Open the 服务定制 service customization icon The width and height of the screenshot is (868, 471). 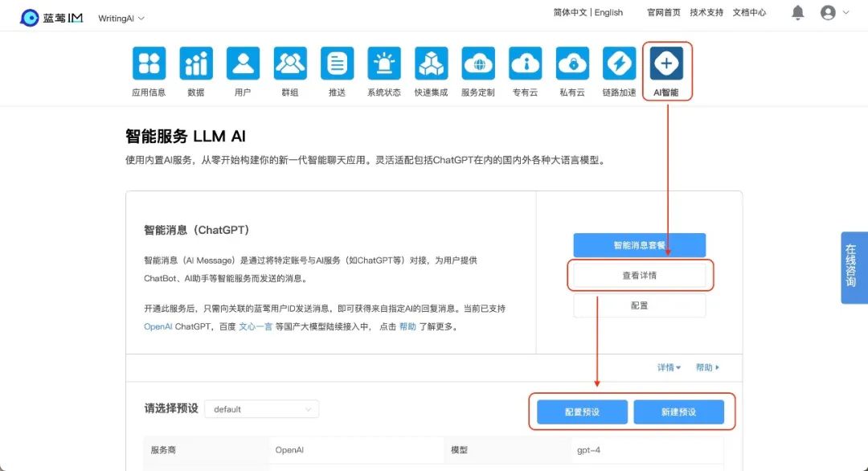pos(478,63)
